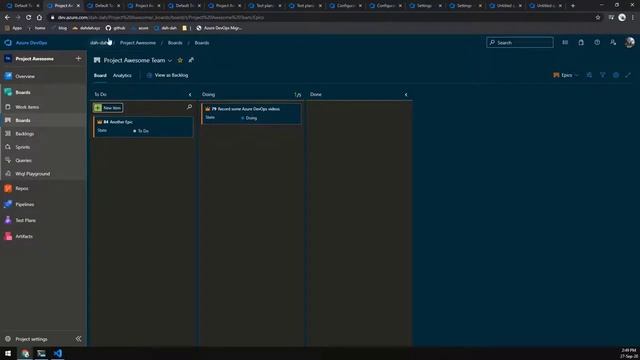Favorite the Project Awesome Team board star
Image resolution: width=640 pixels, height=360 pixels.
point(180,60)
